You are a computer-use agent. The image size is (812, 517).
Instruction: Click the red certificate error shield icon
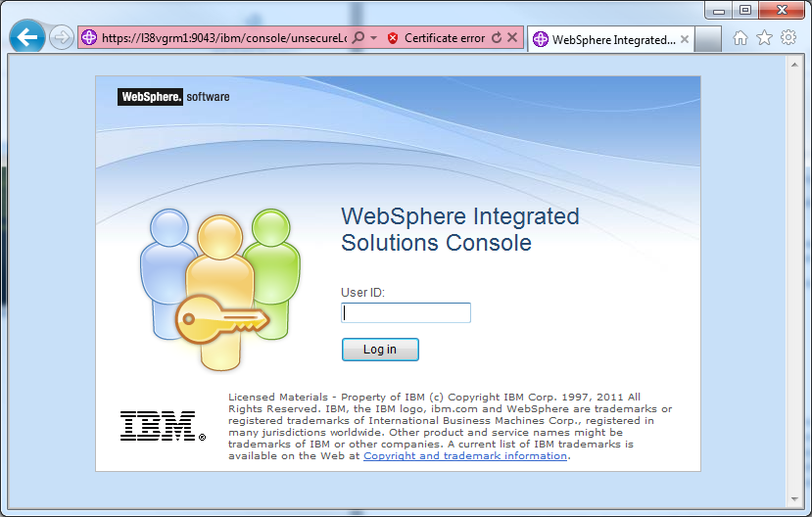click(x=393, y=38)
